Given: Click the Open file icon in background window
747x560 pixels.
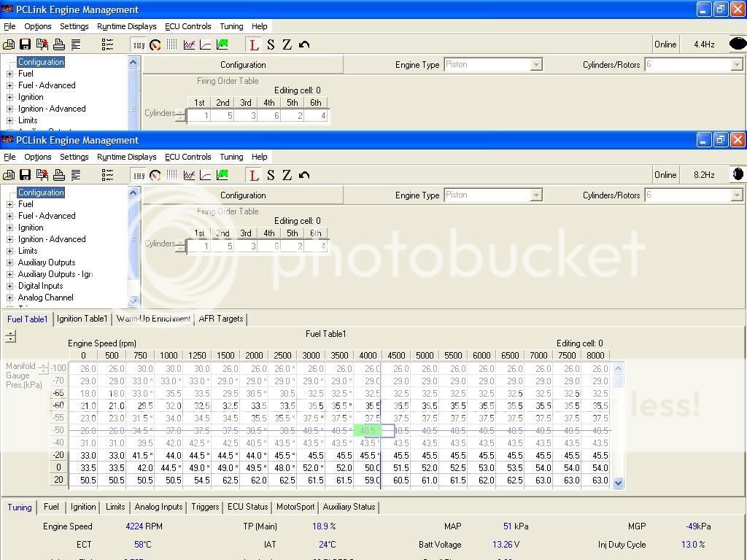Looking at the screenshot, I should pyautogui.click(x=9, y=44).
